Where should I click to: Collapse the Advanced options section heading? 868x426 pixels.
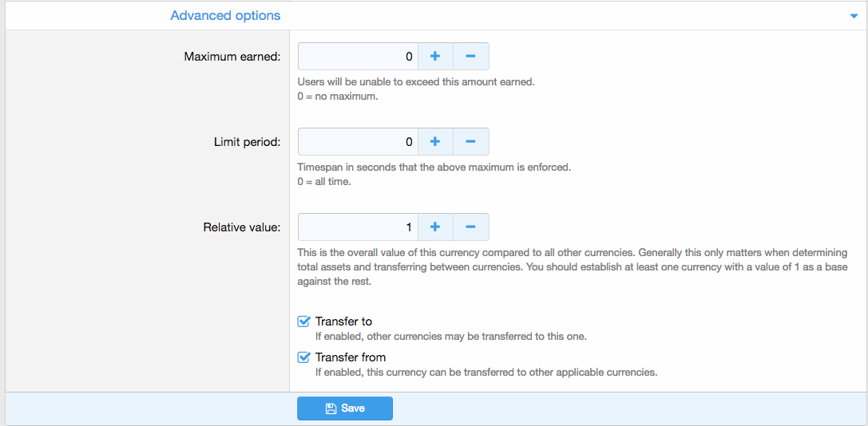(225, 15)
